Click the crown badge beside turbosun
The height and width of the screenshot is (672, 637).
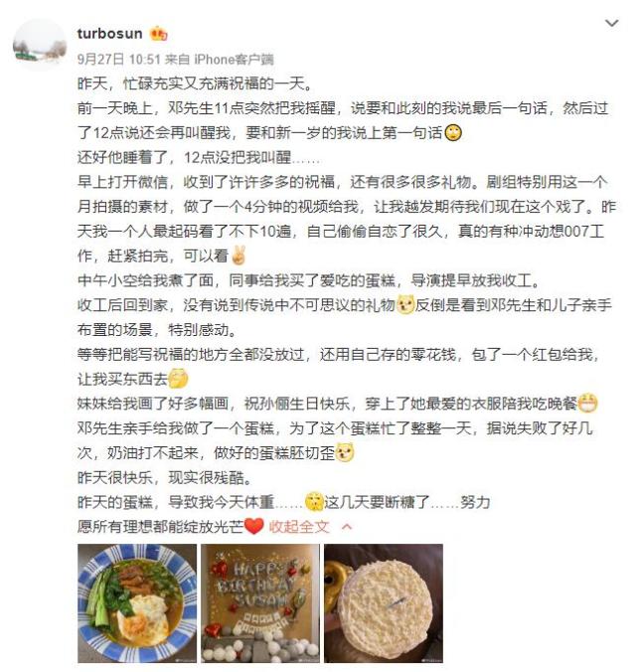coord(158,34)
